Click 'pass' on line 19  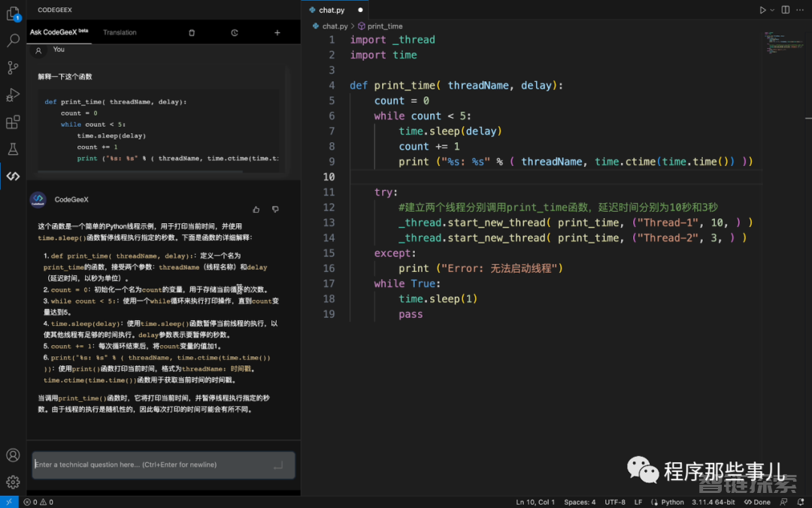point(411,314)
